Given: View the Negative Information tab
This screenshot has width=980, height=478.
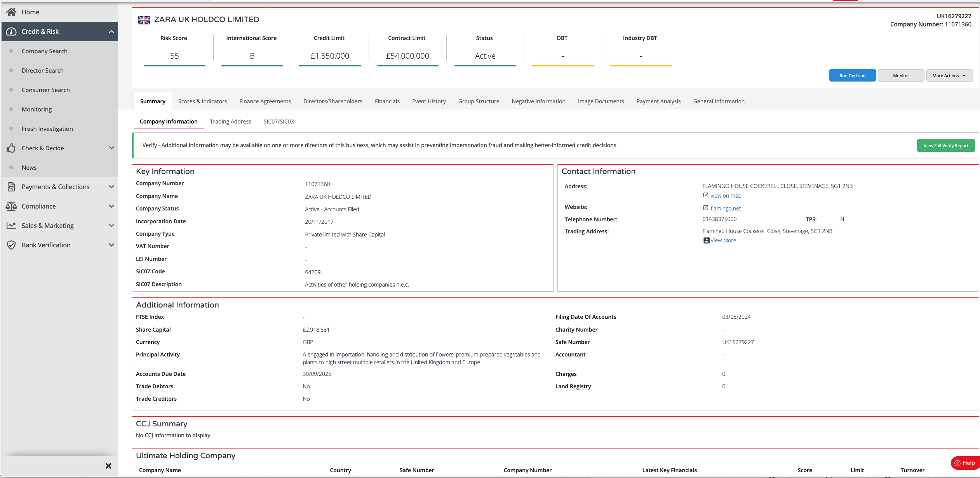Looking at the screenshot, I should point(538,101).
